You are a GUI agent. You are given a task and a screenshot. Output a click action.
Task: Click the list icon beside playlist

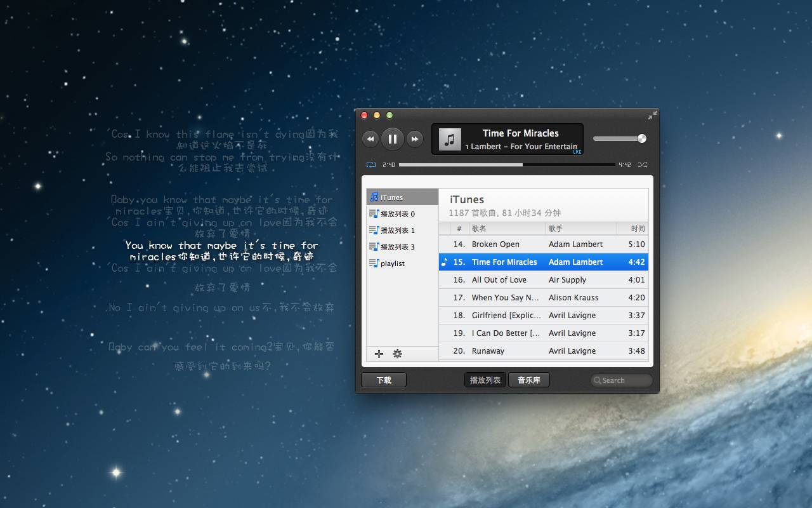[374, 263]
